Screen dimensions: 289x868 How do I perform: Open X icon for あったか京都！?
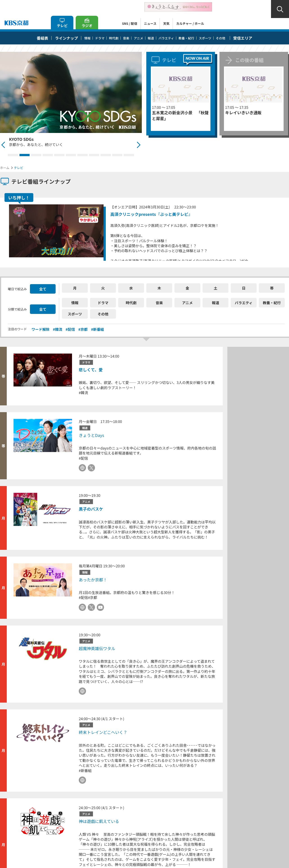coord(92,607)
